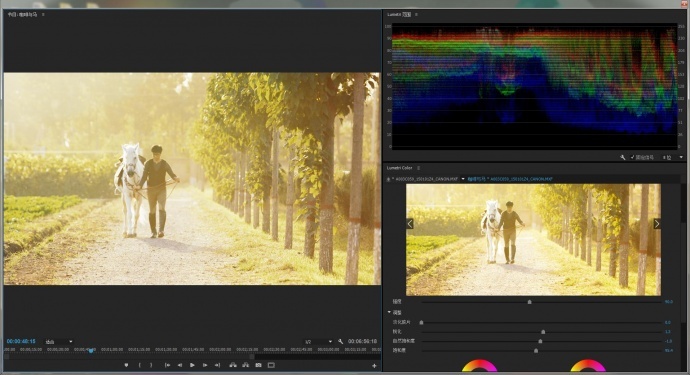690x375 pixels.
Task: Click the blue playhead on time ruler
Action: pos(91,351)
